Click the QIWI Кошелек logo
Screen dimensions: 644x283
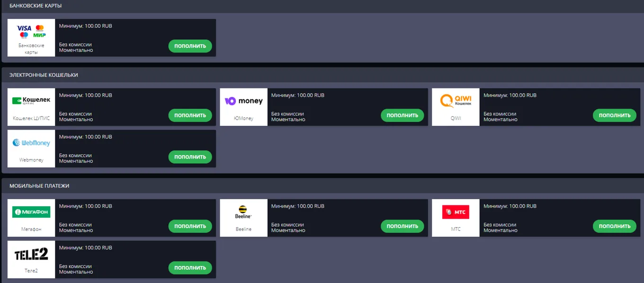456,101
